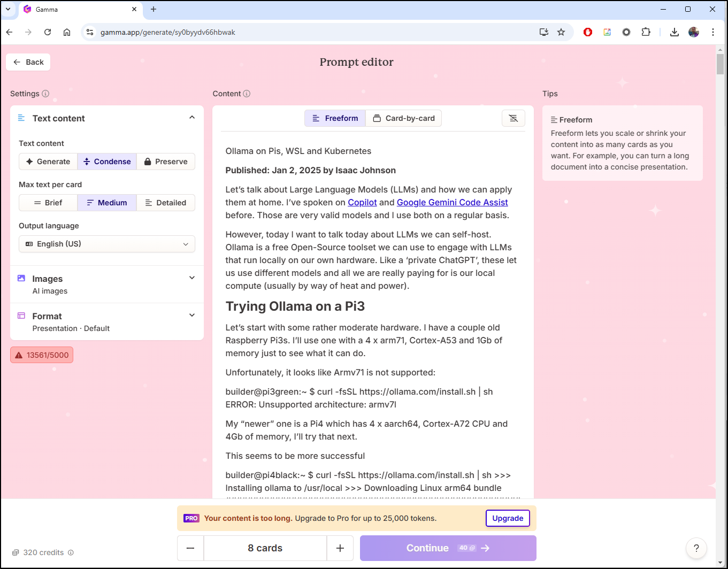
Task: Click the Back button
Action: (28, 62)
